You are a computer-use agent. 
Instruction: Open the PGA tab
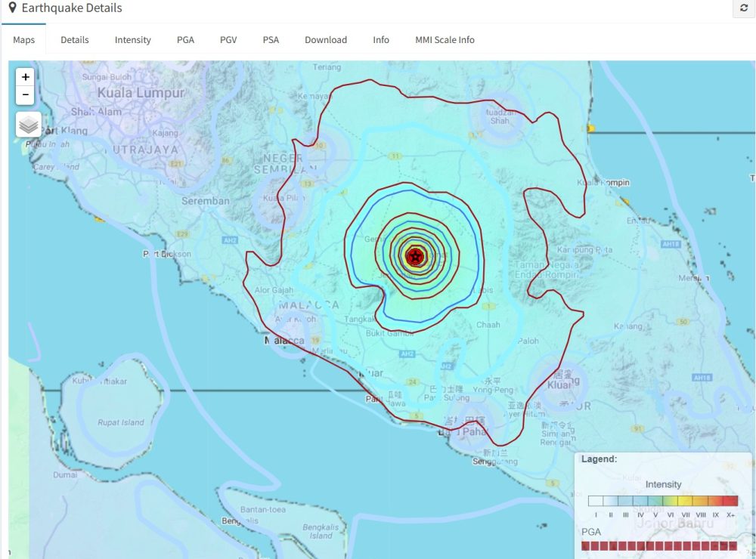click(x=186, y=40)
